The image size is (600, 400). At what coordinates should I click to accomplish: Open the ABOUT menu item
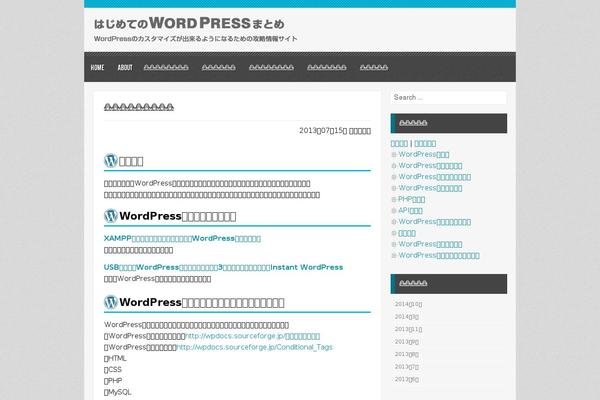(125, 68)
